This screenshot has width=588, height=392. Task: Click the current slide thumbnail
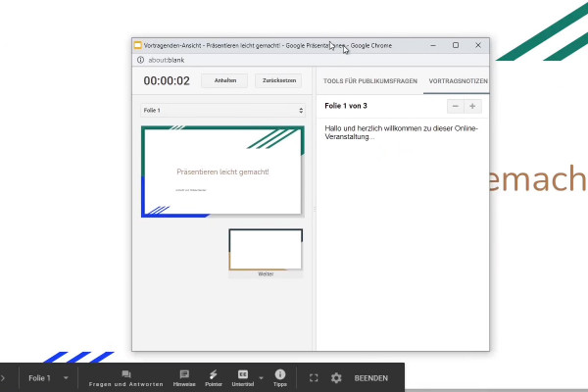pyautogui.click(x=222, y=171)
